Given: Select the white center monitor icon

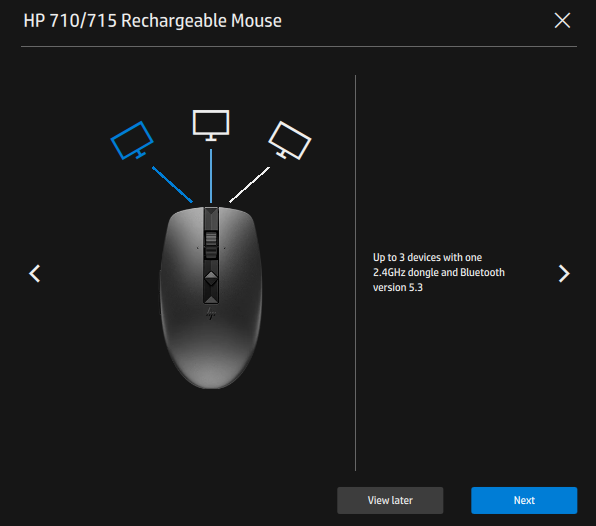Looking at the screenshot, I should 211,125.
